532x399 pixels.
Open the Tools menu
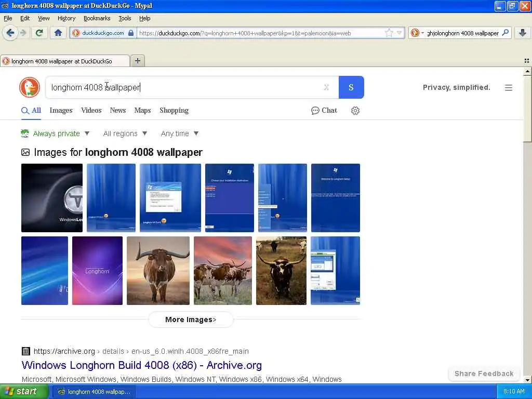click(125, 18)
